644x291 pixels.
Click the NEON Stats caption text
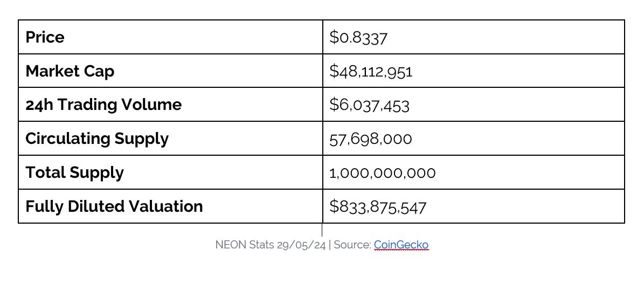pos(244,245)
